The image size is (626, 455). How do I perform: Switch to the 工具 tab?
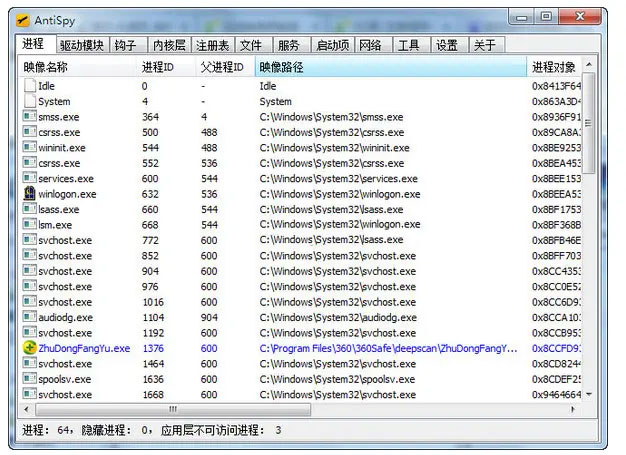click(x=411, y=45)
